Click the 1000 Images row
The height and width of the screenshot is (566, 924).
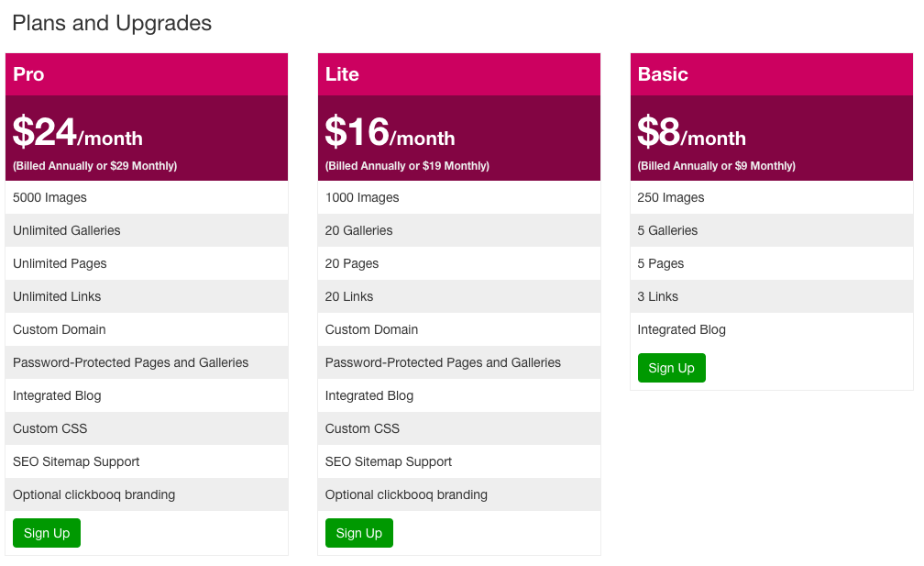pyautogui.click(x=459, y=197)
